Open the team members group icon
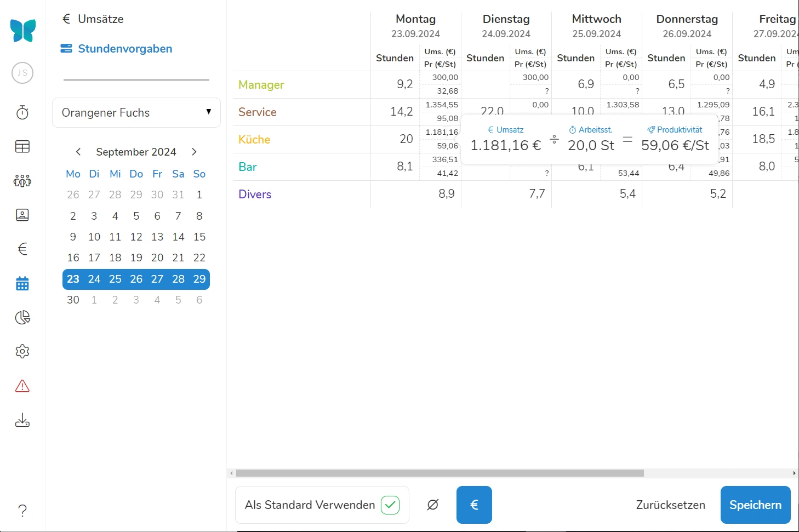 pos(22,181)
